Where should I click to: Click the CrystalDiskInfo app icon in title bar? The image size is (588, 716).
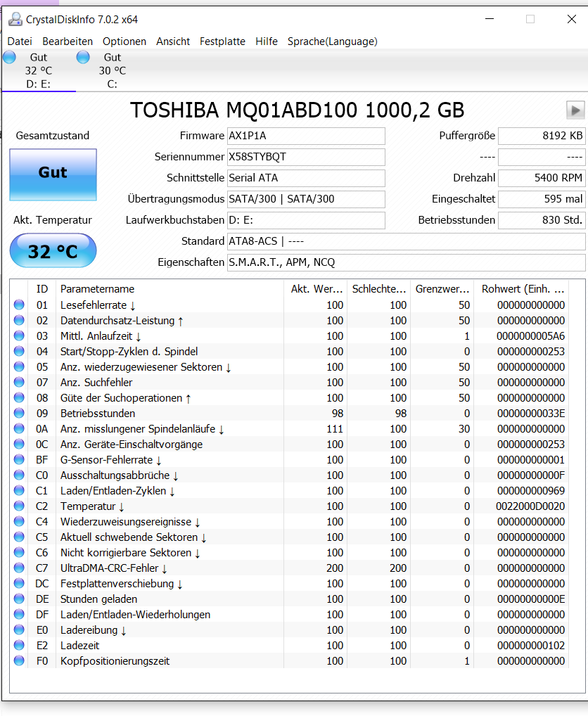tap(15, 19)
